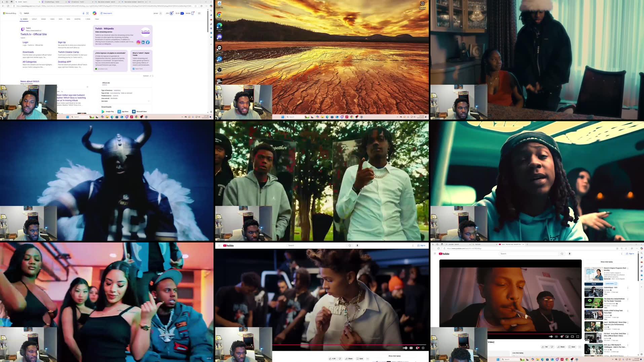The height and width of the screenshot is (362, 644).
Task: Save the video with 14K likes
Action: pyautogui.click(x=572, y=347)
